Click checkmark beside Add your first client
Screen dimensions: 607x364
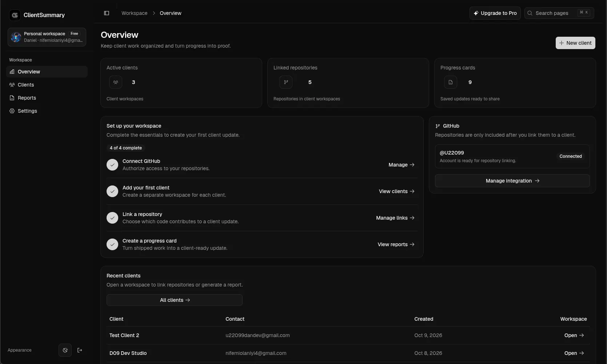coord(112,191)
